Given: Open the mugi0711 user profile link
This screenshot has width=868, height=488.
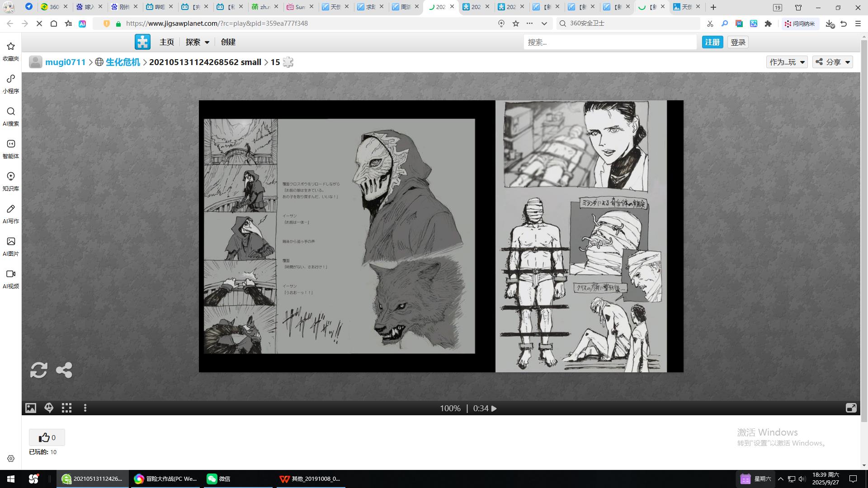Looking at the screenshot, I should pyautogui.click(x=66, y=62).
